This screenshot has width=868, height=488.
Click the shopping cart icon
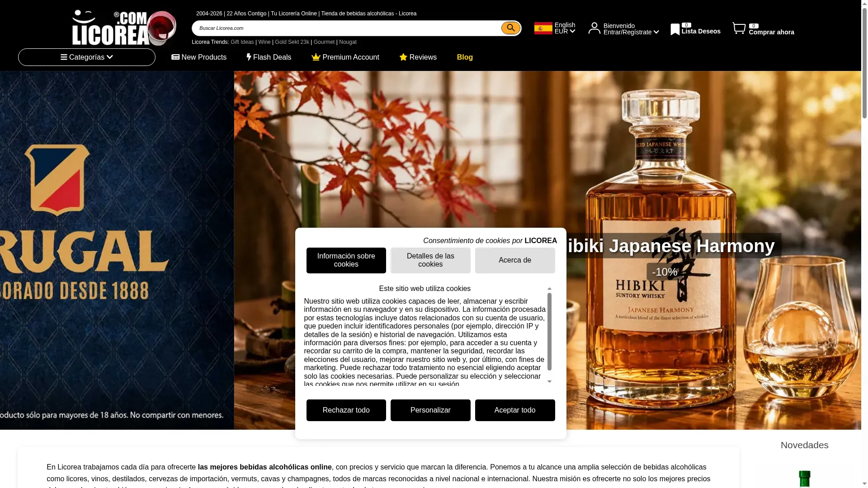pos(739,28)
